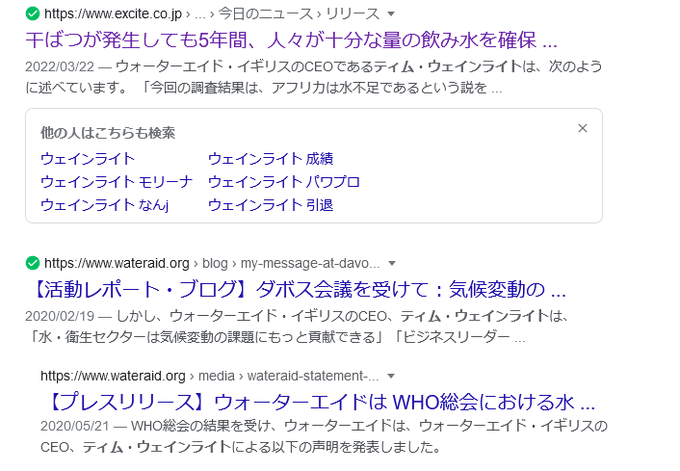Click the date 2020/02/19 in snippet
Image resolution: width=680 pixels, height=471 pixels.
click(59, 316)
